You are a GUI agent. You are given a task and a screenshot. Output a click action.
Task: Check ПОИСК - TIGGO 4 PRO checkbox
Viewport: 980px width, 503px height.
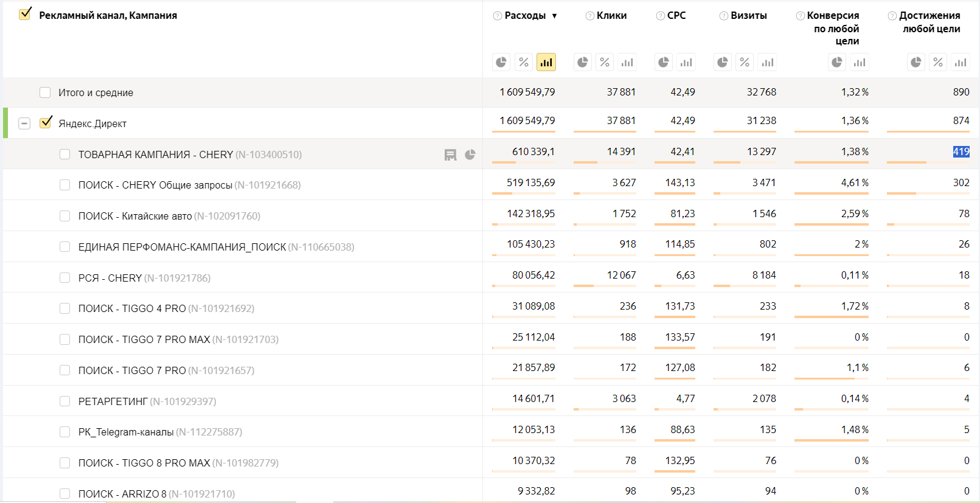coord(64,308)
